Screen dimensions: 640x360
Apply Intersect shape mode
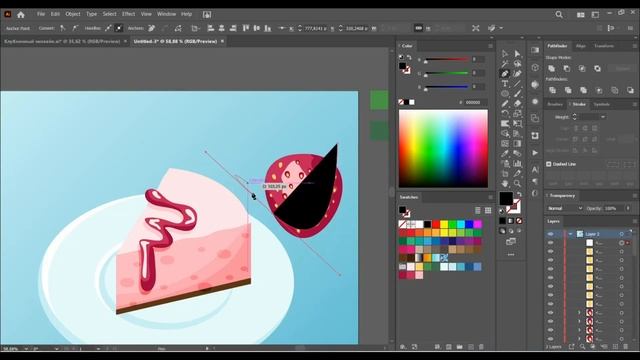(x=582, y=69)
